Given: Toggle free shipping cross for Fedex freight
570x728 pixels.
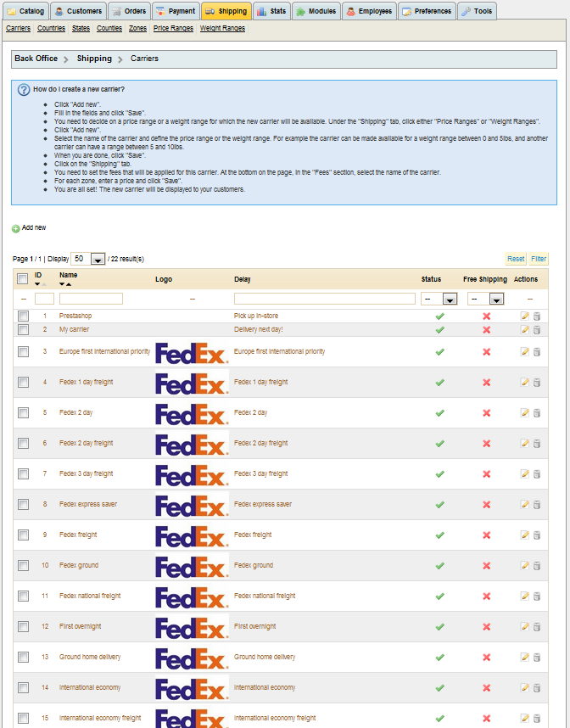Looking at the screenshot, I should click(486, 535).
